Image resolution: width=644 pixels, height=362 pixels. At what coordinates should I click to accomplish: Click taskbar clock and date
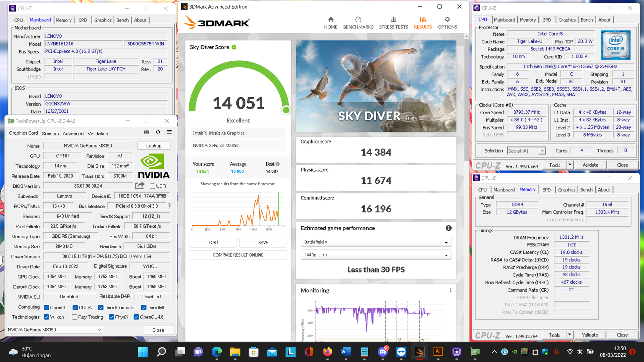click(613, 352)
